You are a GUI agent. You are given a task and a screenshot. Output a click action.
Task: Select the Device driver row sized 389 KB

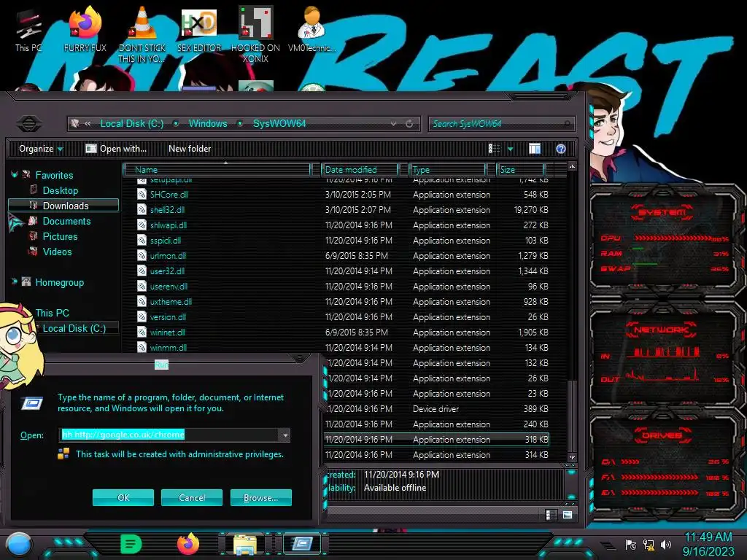pyautogui.click(x=436, y=409)
